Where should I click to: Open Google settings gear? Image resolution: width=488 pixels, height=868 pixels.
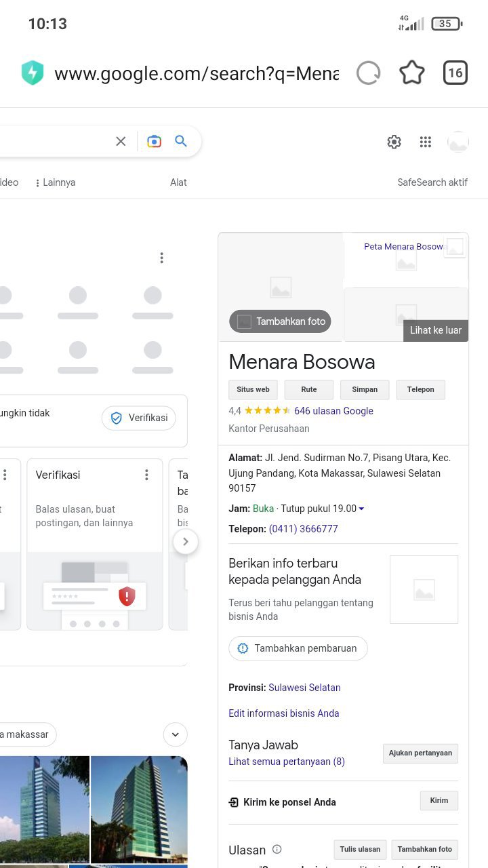(x=394, y=142)
